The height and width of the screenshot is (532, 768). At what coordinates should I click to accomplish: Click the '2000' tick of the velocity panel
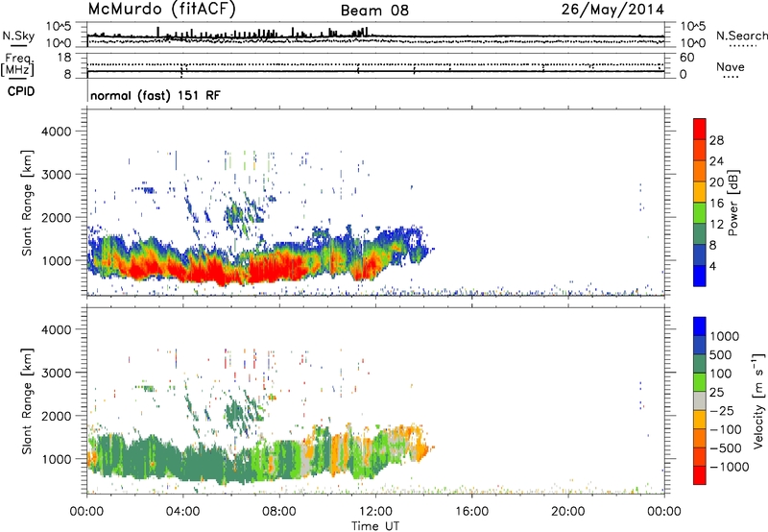point(57,416)
